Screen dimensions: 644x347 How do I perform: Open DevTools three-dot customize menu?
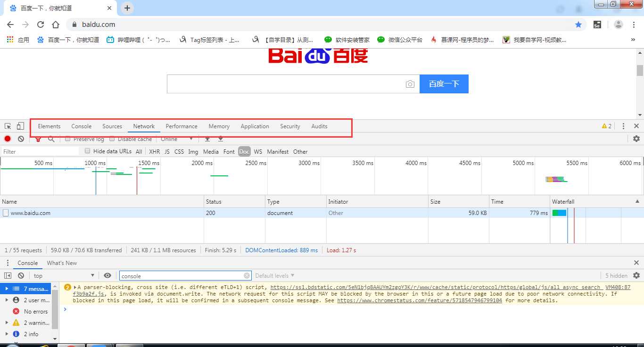point(623,126)
